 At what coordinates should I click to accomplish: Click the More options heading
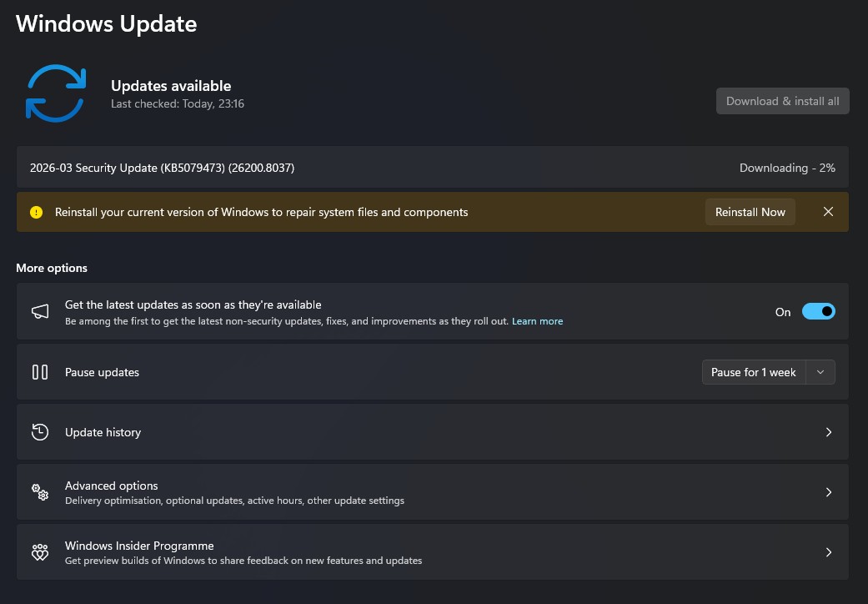point(52,268)
